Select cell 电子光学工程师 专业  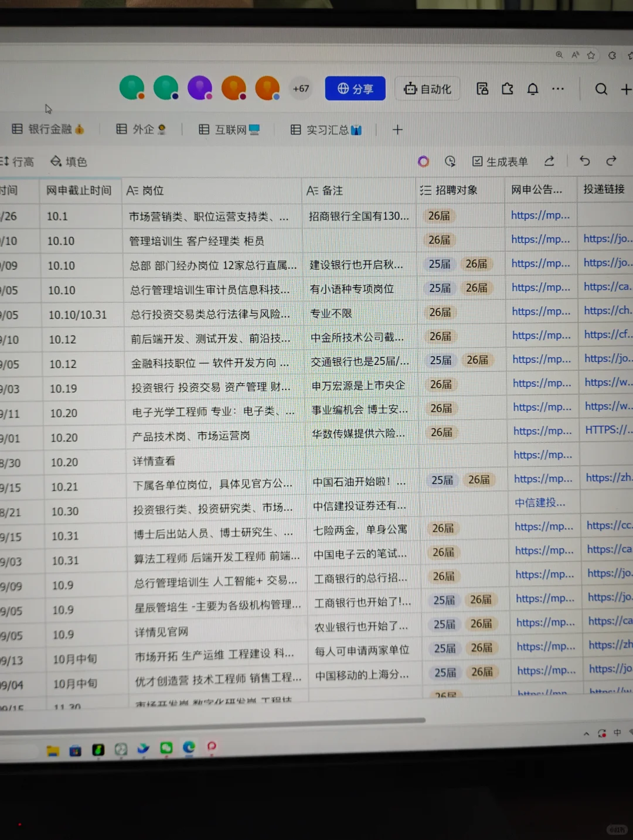(x=215, y=412)
